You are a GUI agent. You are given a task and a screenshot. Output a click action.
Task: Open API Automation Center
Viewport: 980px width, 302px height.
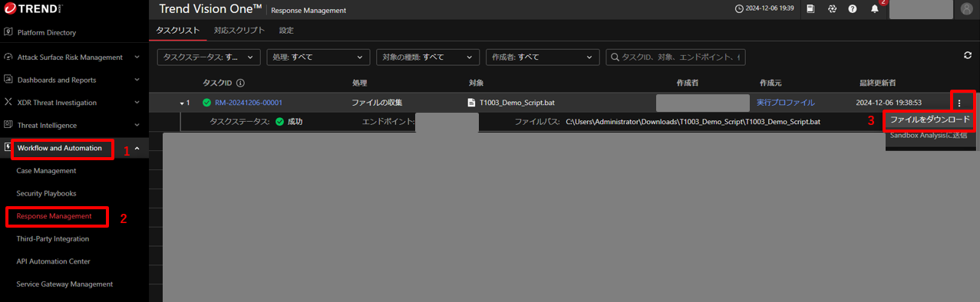click(53, 261)
